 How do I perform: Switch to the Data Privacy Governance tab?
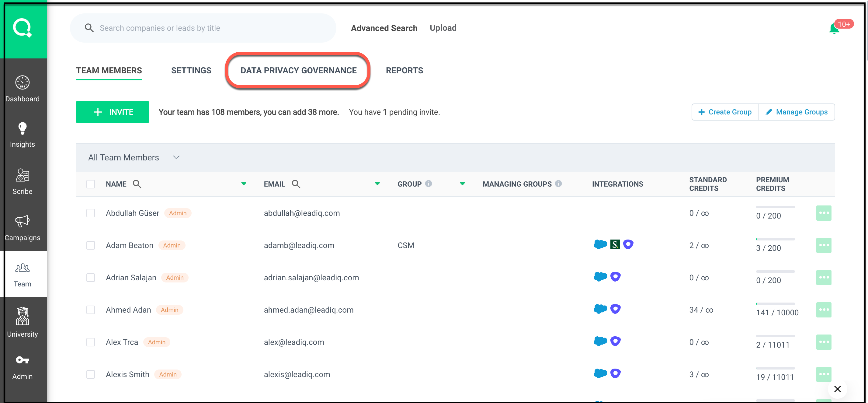click(298, 71)
